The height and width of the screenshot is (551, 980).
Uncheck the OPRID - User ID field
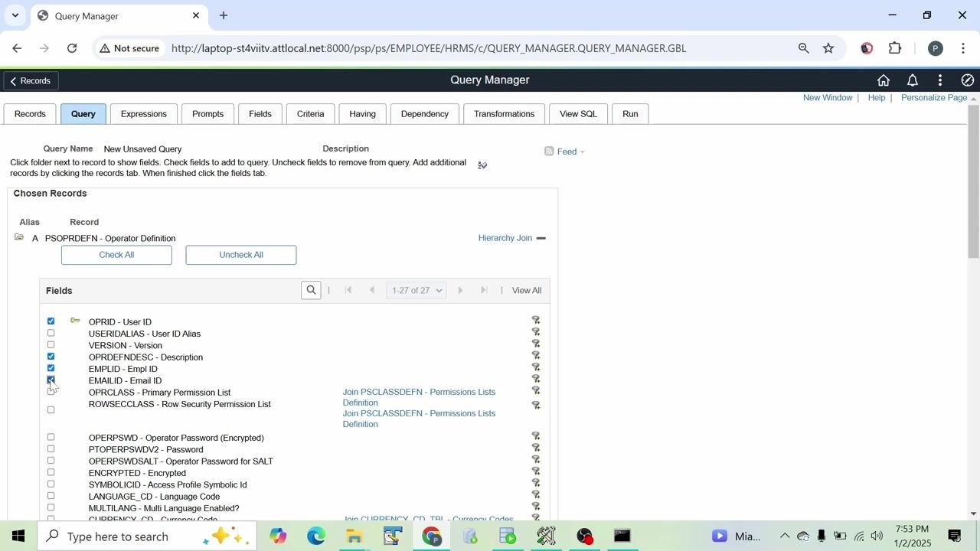pyautogui.click(x=51, y=321)
